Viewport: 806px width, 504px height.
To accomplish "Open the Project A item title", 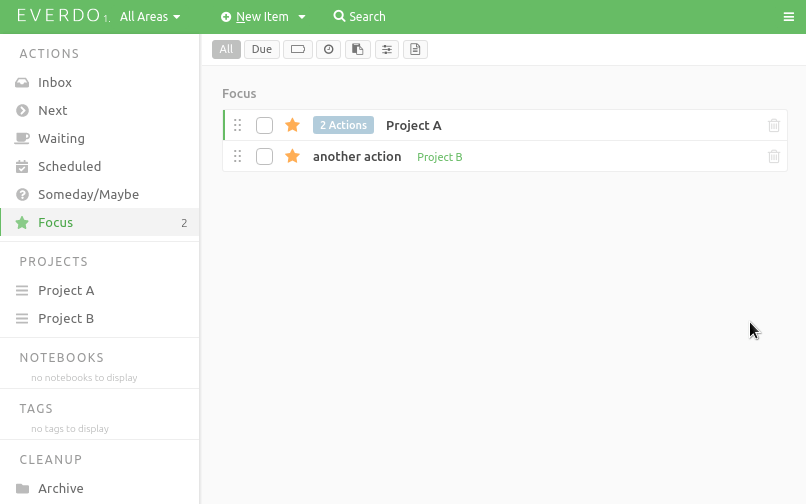I will (414, 125).
